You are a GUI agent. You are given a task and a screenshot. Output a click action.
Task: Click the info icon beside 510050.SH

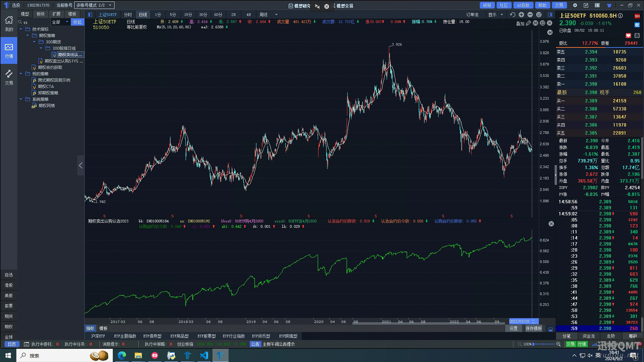pyautogui.click(x=620, y=16)
